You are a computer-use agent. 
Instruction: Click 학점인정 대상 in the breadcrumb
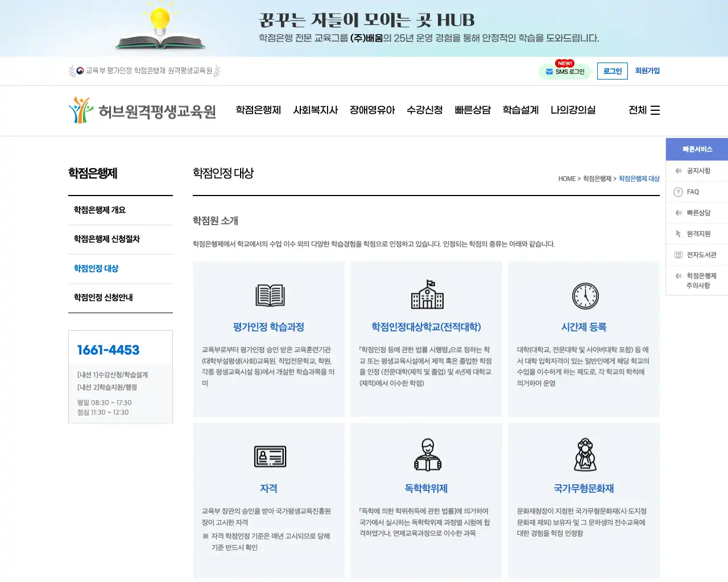coord(639,178)
